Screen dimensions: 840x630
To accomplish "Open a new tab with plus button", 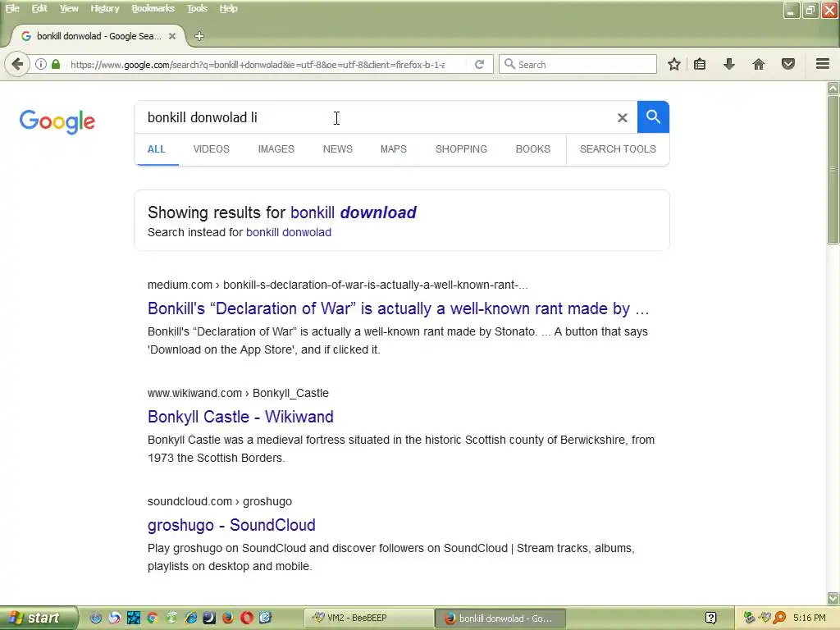I will click(x=199, y=36).
